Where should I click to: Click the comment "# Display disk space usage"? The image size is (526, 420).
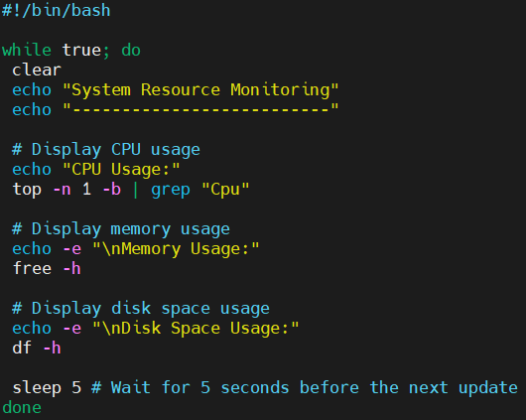point(141,309)
